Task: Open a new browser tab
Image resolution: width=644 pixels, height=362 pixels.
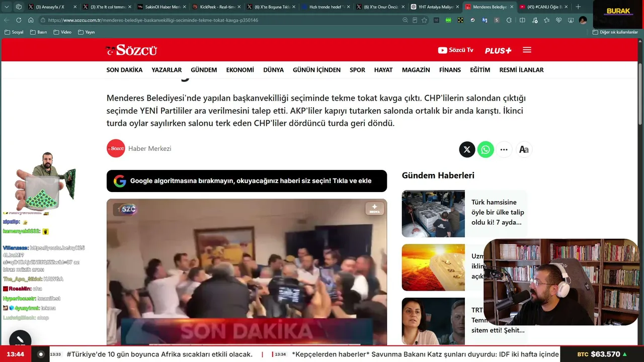Action: click(578, 7)
